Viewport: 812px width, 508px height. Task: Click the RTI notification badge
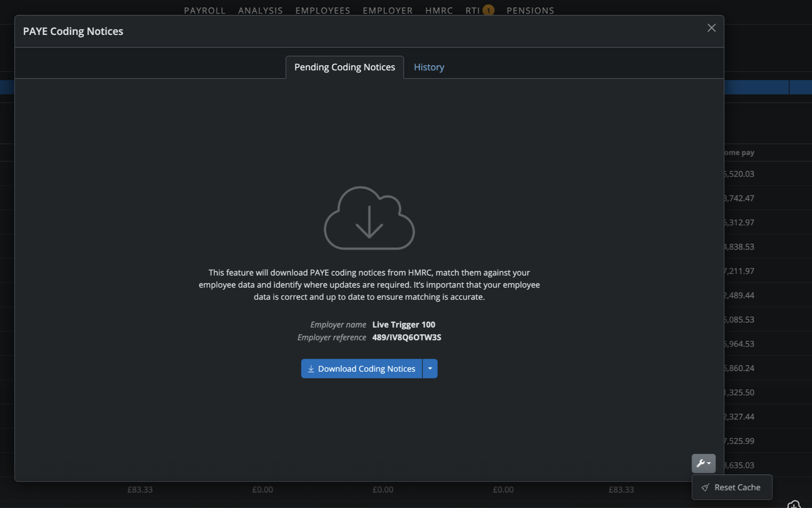(488, 10)
